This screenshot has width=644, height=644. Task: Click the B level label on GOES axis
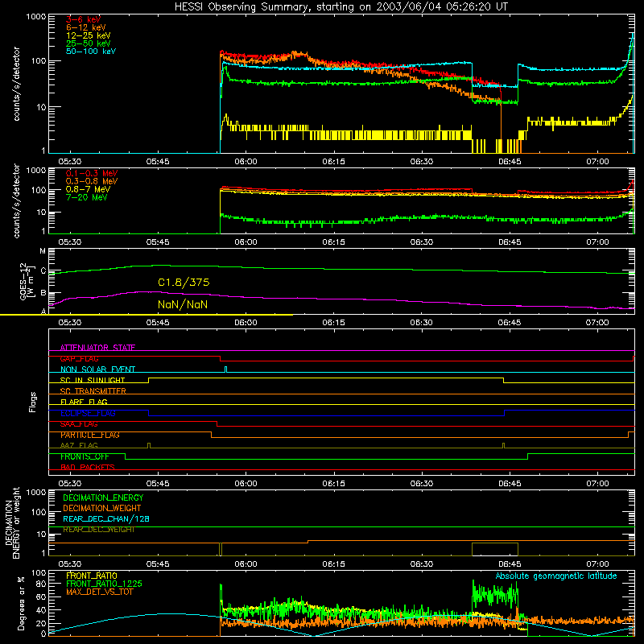pos(43,293)
